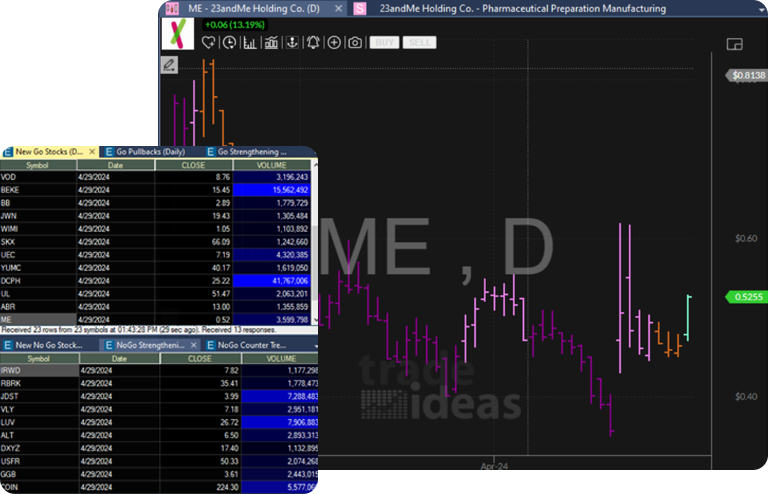Select the UEC symbol row
The image size is (768, 494).
coord(155,255)
